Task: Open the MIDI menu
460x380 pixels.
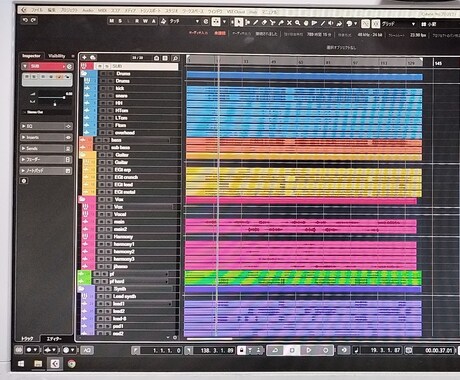Action: coord(102,10)
